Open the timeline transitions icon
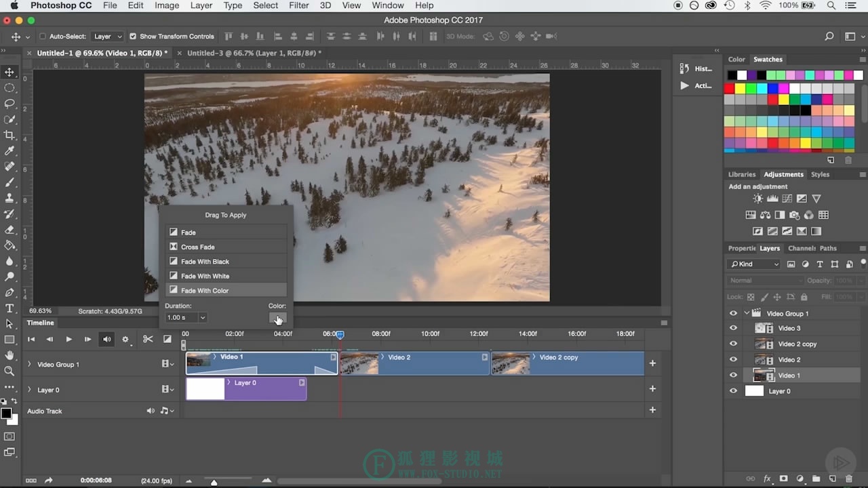Screen dimensions: 868x488 tap(167, 339)
